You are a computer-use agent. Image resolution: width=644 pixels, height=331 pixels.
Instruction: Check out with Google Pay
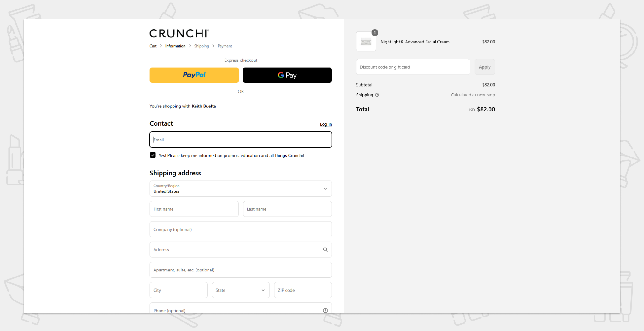287,75
